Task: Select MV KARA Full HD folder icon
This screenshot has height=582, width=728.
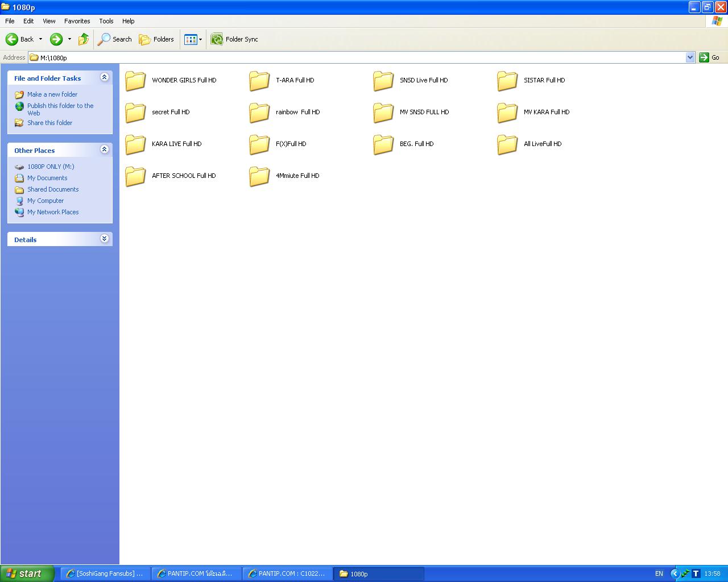Action: click(x=507, y=113)
